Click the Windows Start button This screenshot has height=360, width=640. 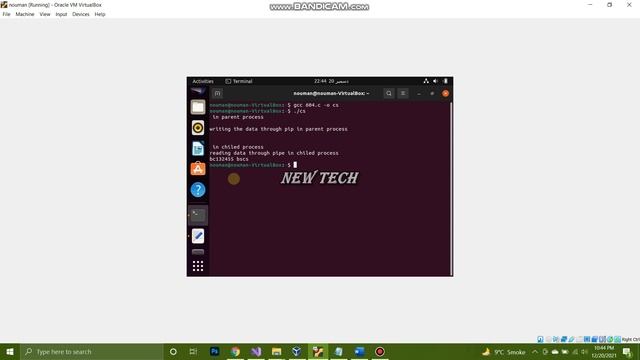10,351
